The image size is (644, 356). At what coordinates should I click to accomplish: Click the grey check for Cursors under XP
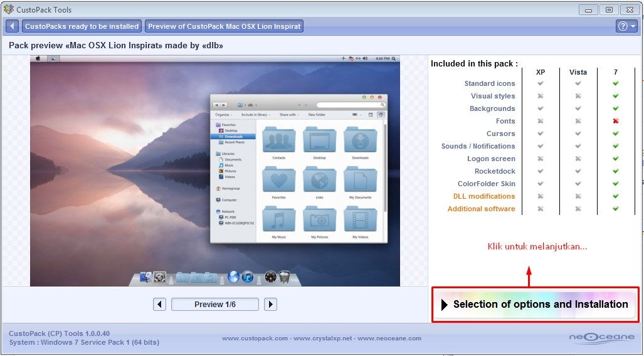tap(541, 133)
